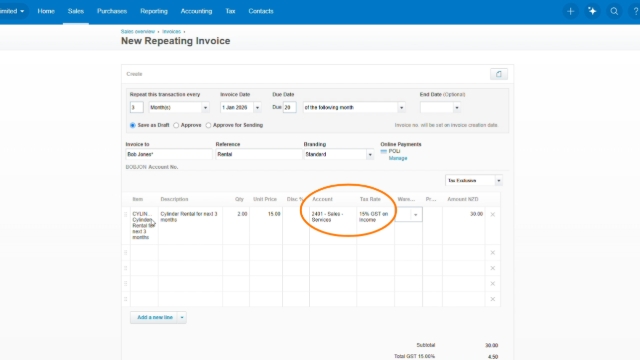Click the Qty 2.00 cell

tap(236, 225)
